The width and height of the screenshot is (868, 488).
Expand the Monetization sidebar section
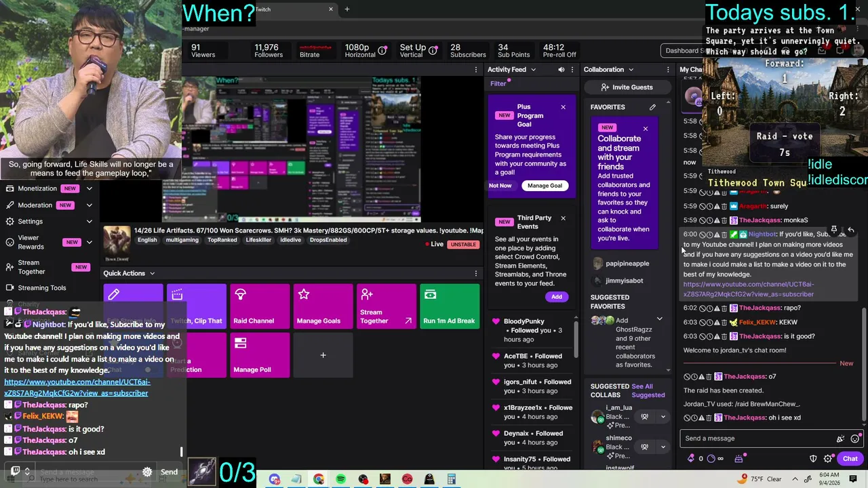[89, 188]
